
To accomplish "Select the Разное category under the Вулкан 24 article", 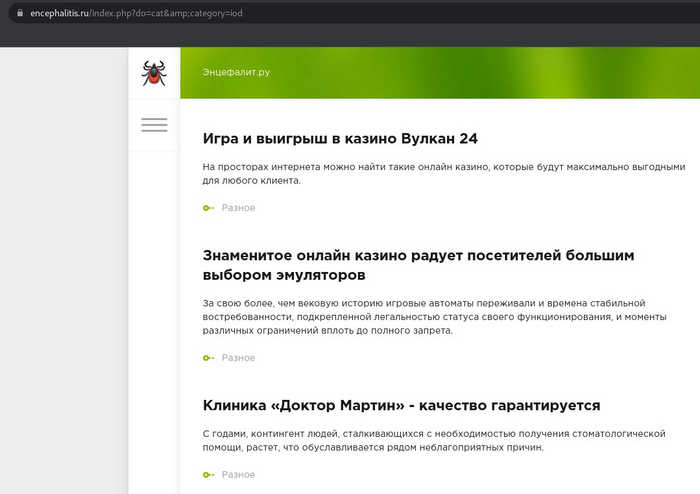I will [238, 208].
